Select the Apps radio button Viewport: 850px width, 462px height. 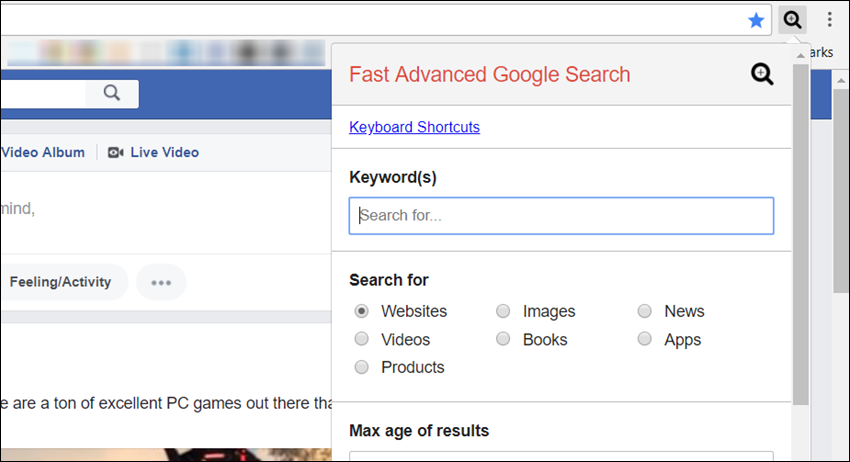pos(645,339)
